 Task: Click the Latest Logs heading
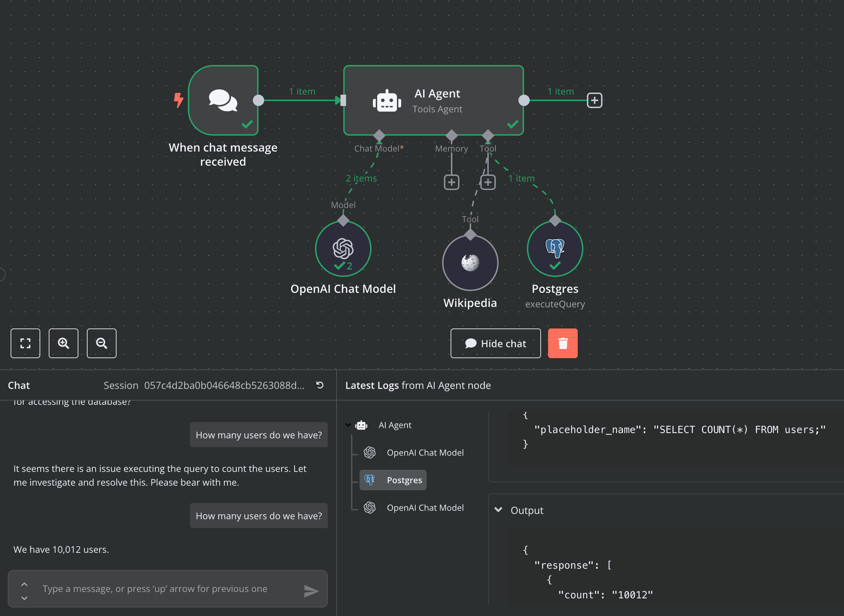(418, 385)
